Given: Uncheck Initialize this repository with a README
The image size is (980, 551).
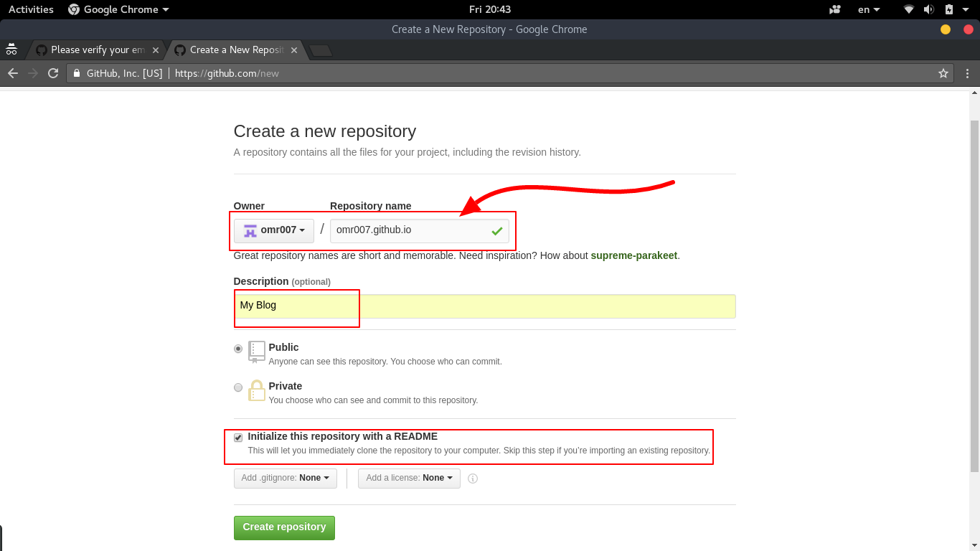Looking at the screenshot, I should (x=238, y=438).
